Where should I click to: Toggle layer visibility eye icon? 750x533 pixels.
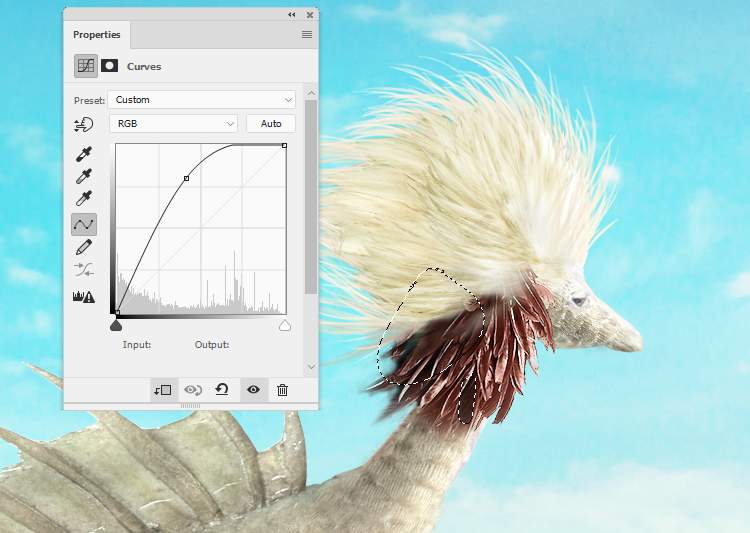(253, 390)
